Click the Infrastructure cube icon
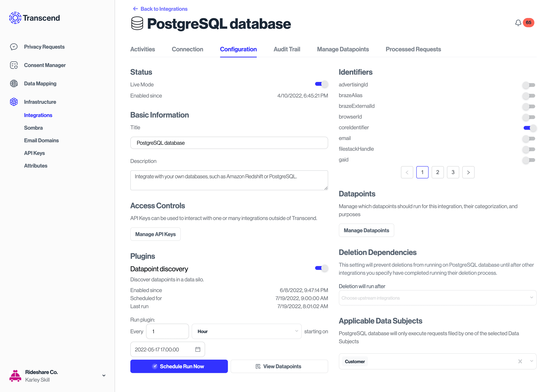The height and width of the screenshot is (392, 552). click(14, 102)
